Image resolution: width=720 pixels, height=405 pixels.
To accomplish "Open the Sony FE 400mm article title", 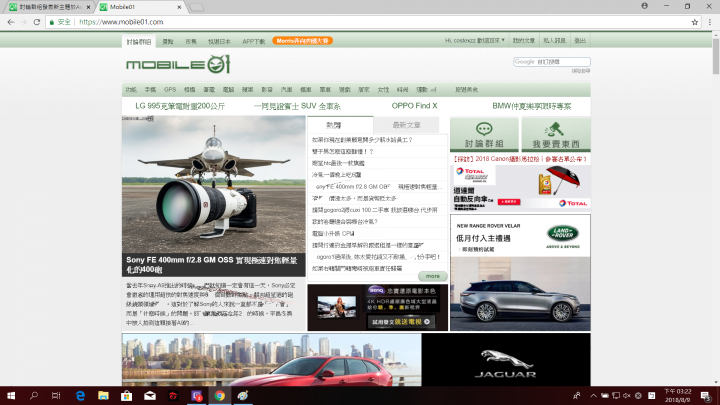I will tap(212, 264).
